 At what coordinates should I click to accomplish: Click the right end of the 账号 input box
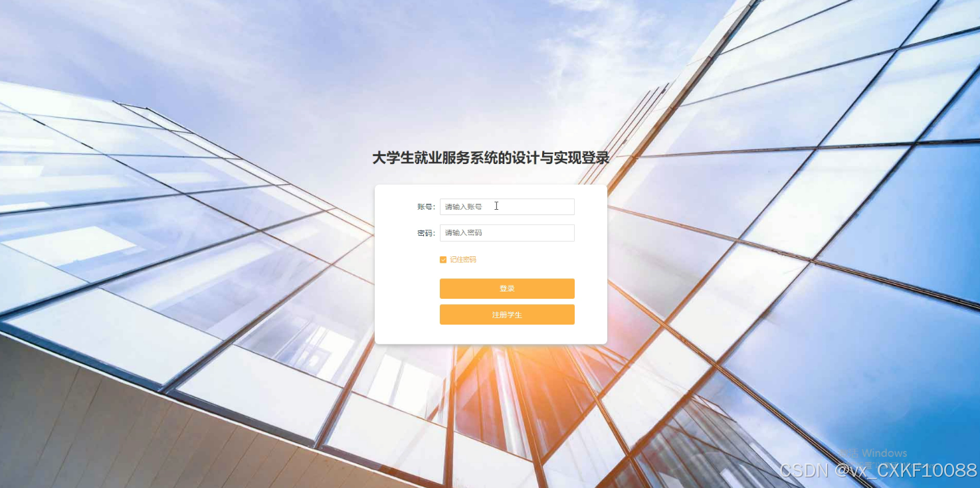coord(565,206)
